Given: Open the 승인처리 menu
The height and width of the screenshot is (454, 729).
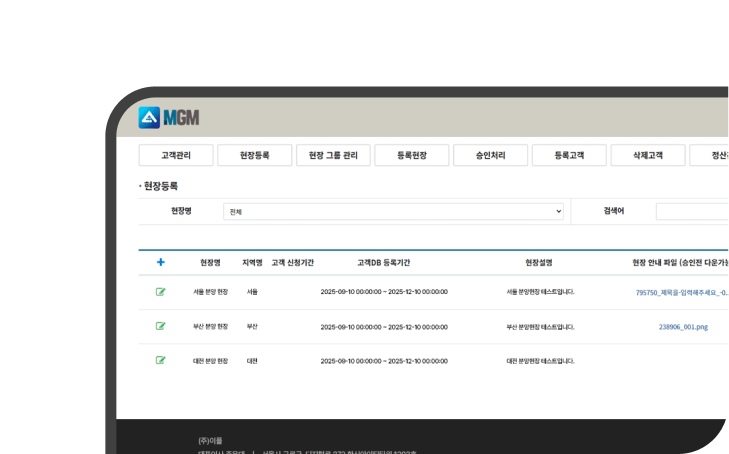Looking at the screenshot, I should [490, 156].
